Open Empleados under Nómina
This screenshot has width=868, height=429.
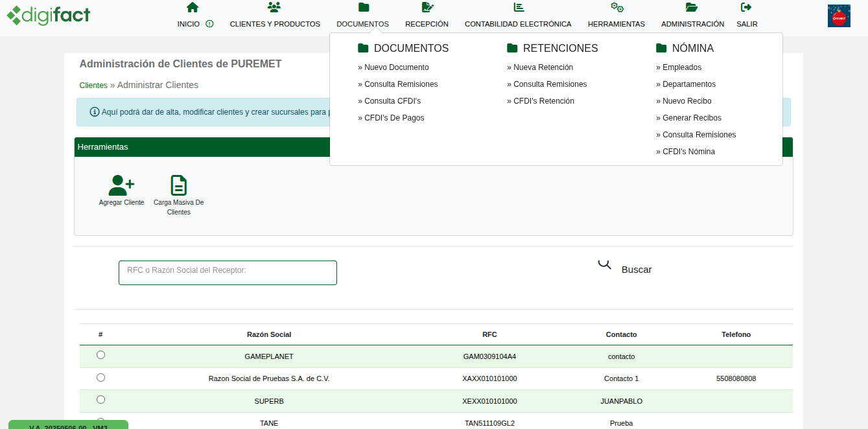coord(679,67)
